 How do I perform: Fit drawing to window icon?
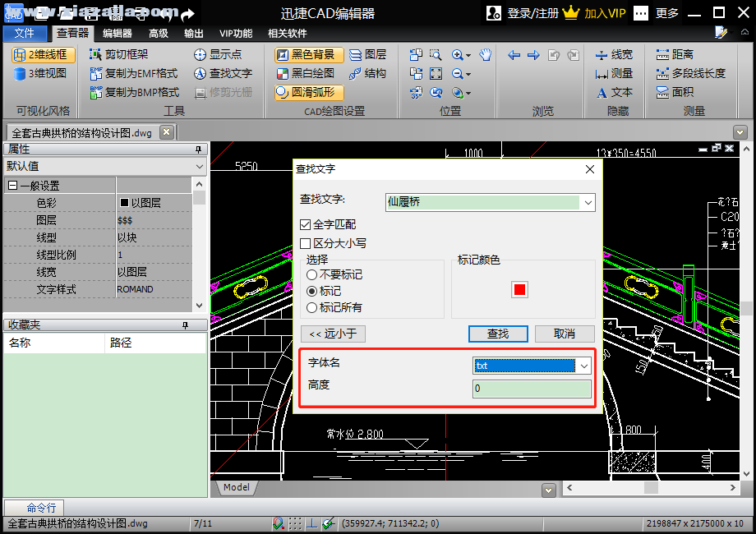pyautogui.click(x=436, y=73)
